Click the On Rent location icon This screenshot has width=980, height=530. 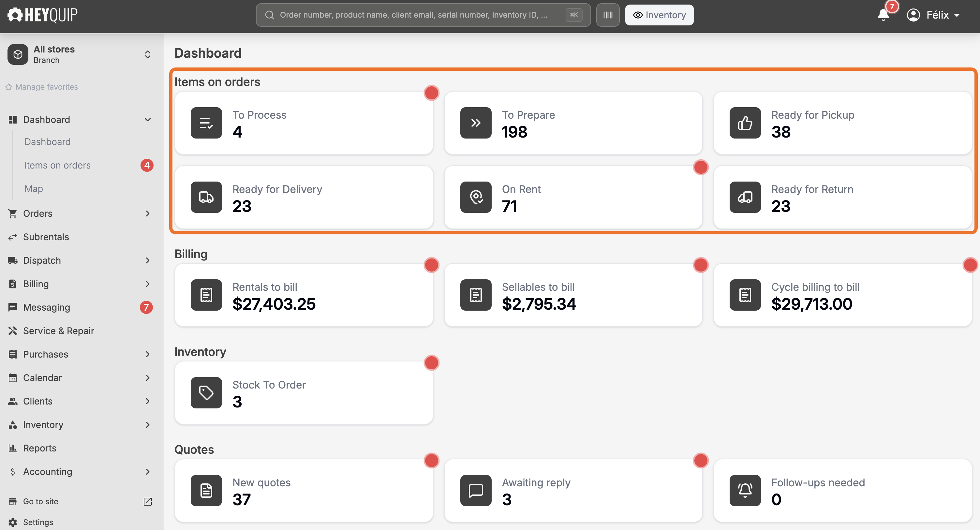(476, 197)
